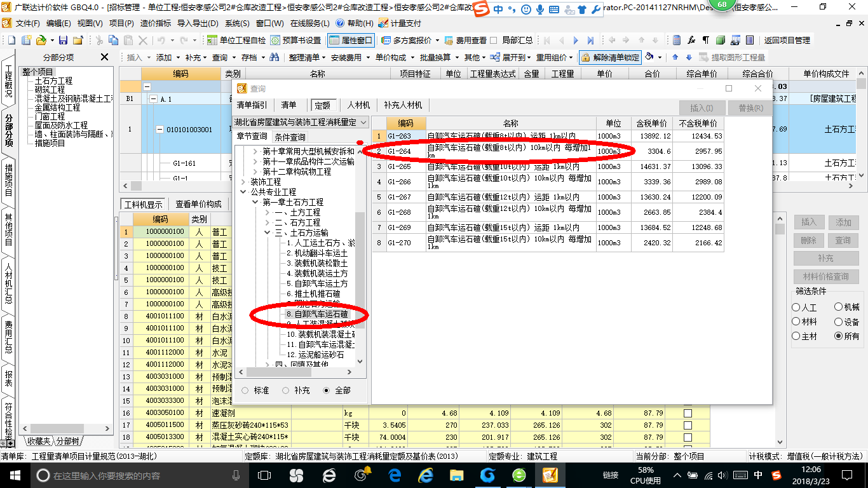Open the quota library dropdown 湖北省房屋建筑
The image size is (868, 488).
tap(301, 122)
